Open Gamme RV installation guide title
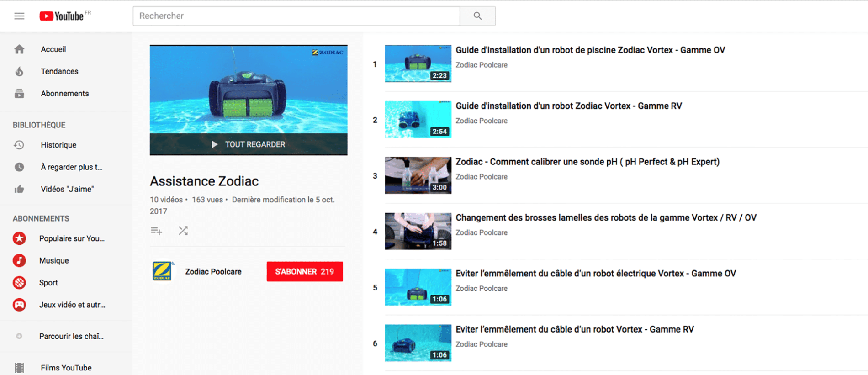The image size is (868, 375). coord(568,106)
